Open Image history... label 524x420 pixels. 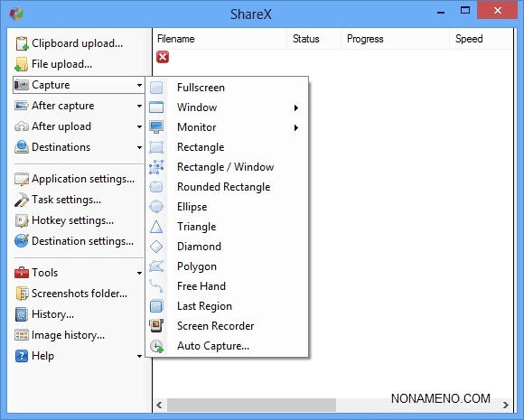pyautogui.click(x=68, y=335)
